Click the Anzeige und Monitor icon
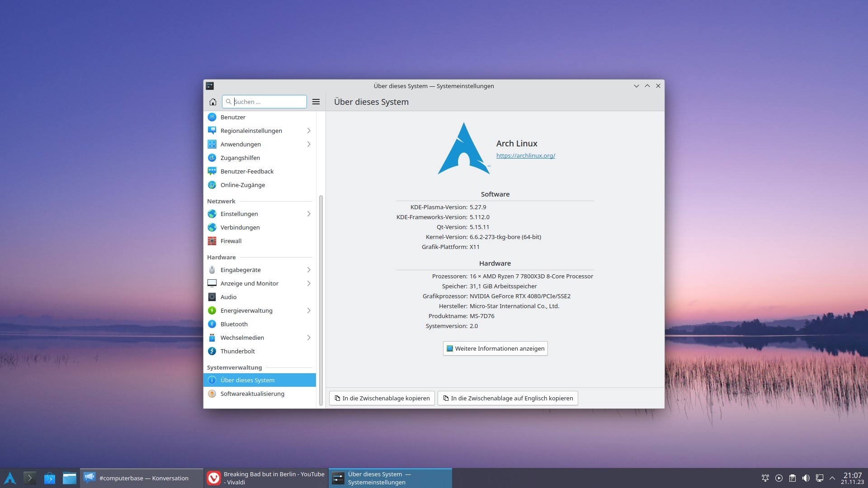 click(x=212, y=283)
